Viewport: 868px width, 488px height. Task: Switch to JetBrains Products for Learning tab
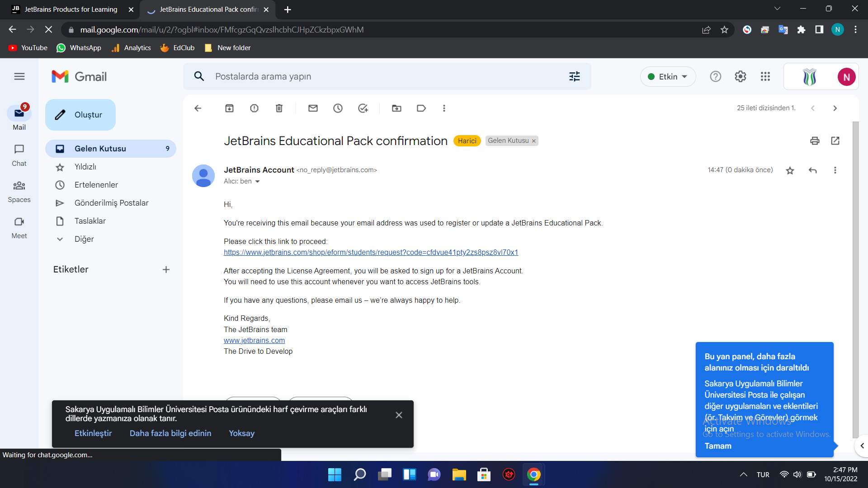point(71,9)
